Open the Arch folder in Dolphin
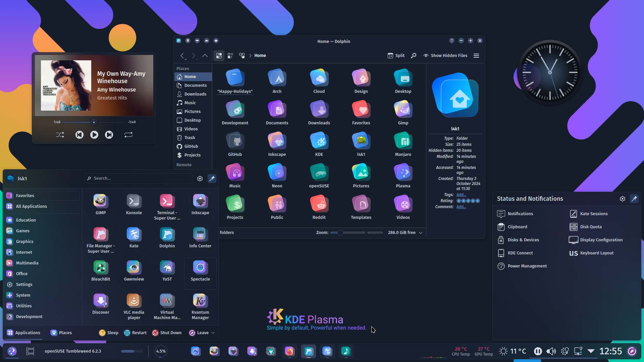The width and height of the screenshot is (644, 362). (277, 81)
